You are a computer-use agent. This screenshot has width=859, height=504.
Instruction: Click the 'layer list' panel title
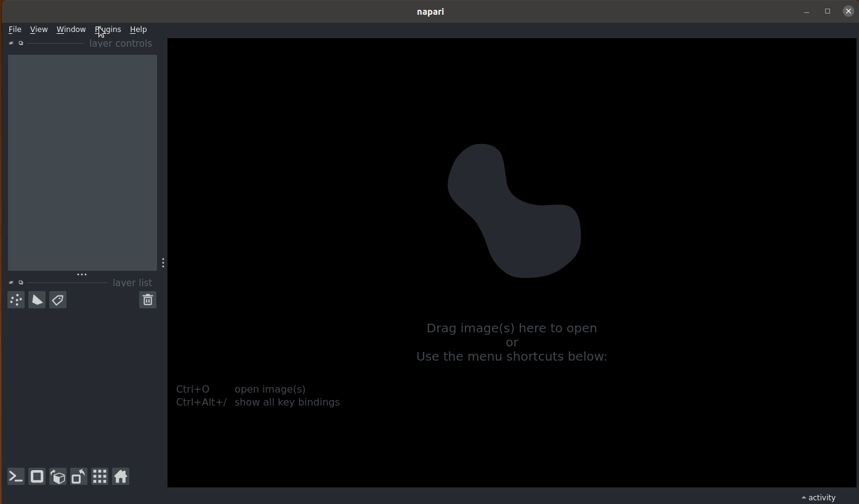coord(132,282)
